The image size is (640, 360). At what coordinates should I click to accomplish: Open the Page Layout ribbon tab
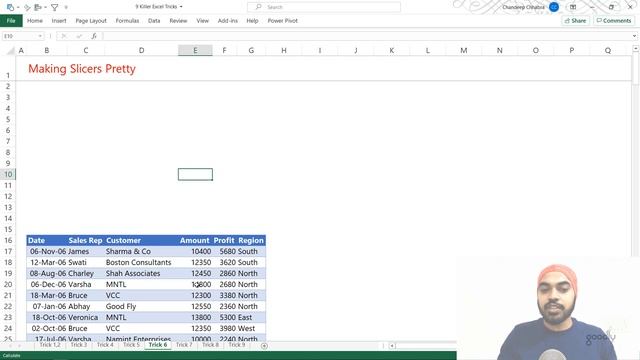[91, 20]
